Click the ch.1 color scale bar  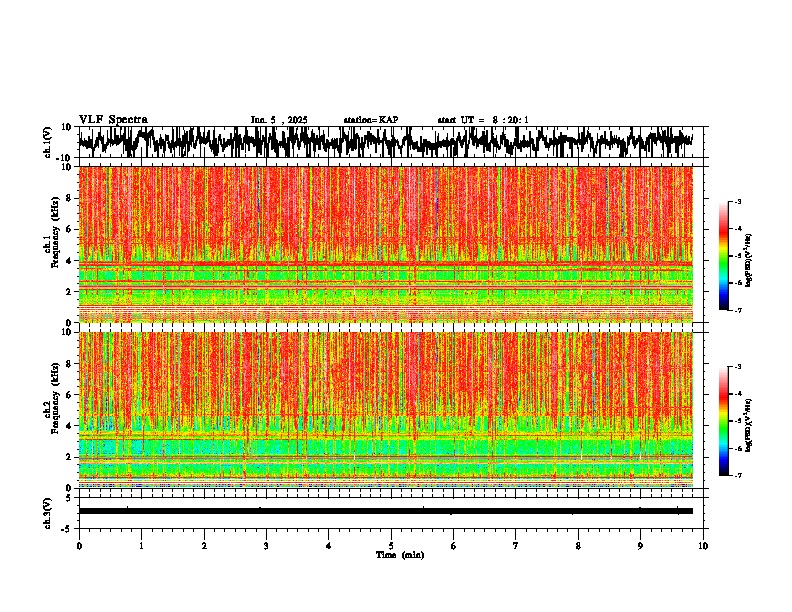723,256
